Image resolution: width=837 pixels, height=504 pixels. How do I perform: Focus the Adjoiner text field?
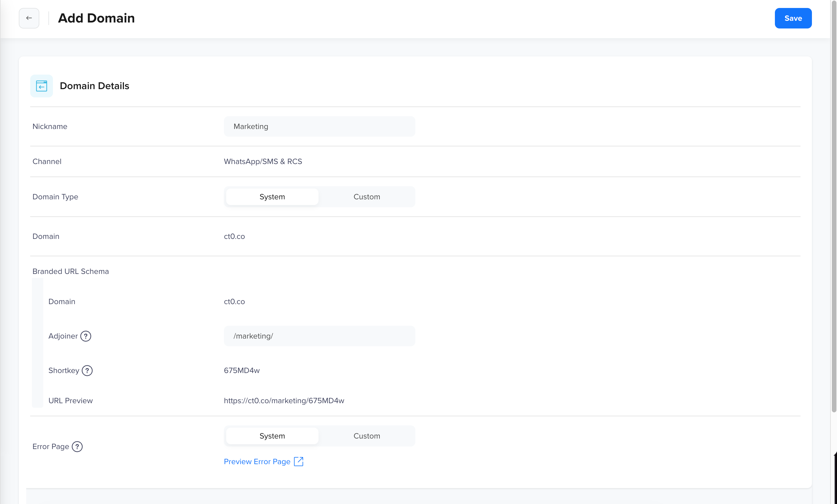pyautogui.click(x=319, y=336)
